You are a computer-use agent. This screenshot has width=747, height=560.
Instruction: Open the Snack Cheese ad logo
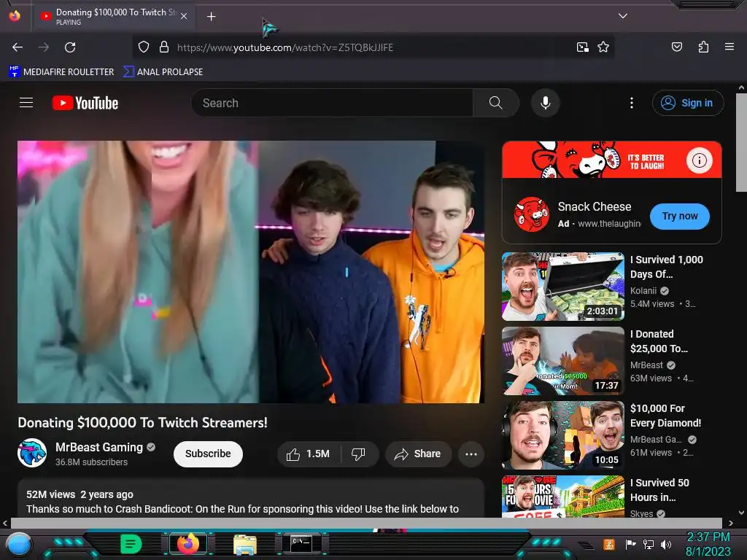pyautogui.click(x=532, y=214)
